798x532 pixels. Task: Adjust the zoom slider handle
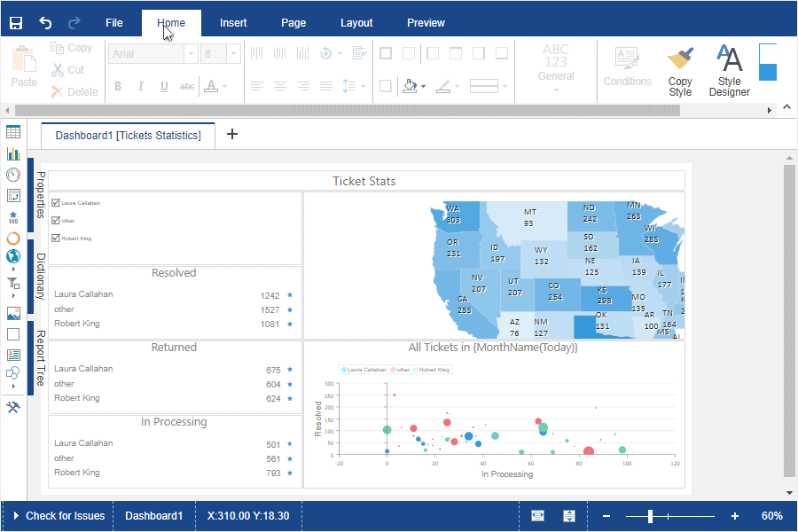(650, 516)
